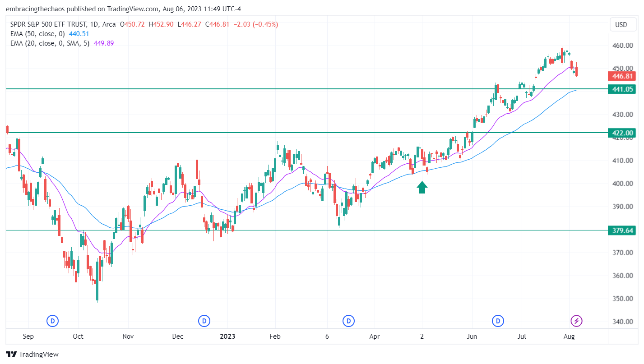Viewport: 644px width, 364px height.
Task: Click the dividend marker below March
Action: pos(348,321)
